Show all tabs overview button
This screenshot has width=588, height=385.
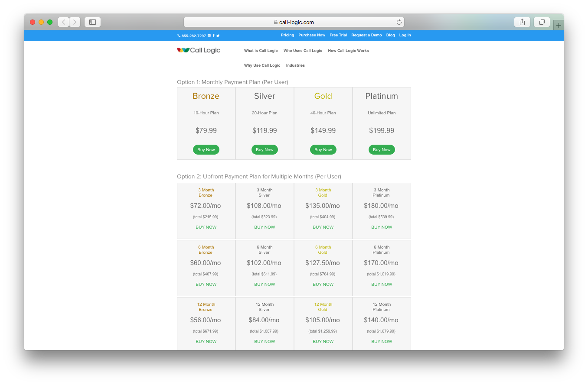542,22
